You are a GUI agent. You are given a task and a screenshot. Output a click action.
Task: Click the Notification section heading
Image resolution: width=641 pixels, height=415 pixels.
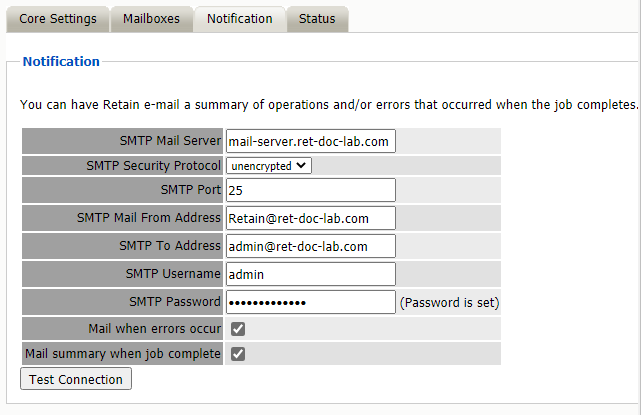pyautogui.click(x=61, y=62)
